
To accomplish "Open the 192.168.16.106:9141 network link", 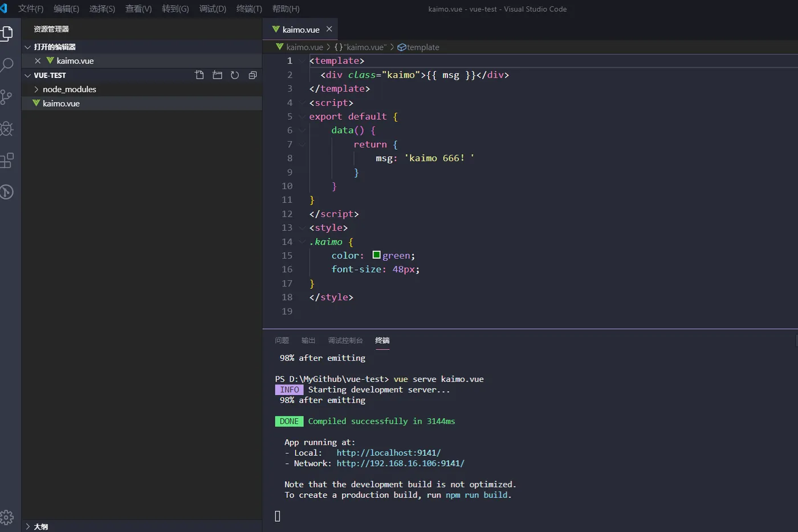I will click(401, 463).
